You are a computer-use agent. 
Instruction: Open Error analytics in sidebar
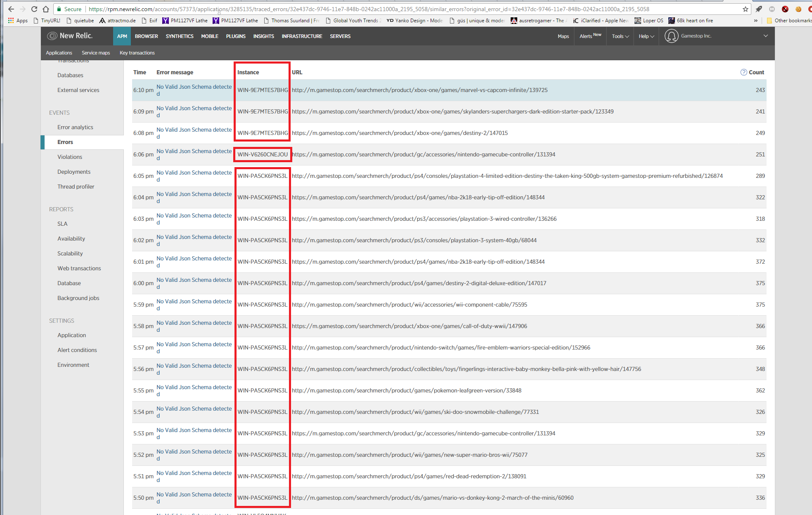75,127
